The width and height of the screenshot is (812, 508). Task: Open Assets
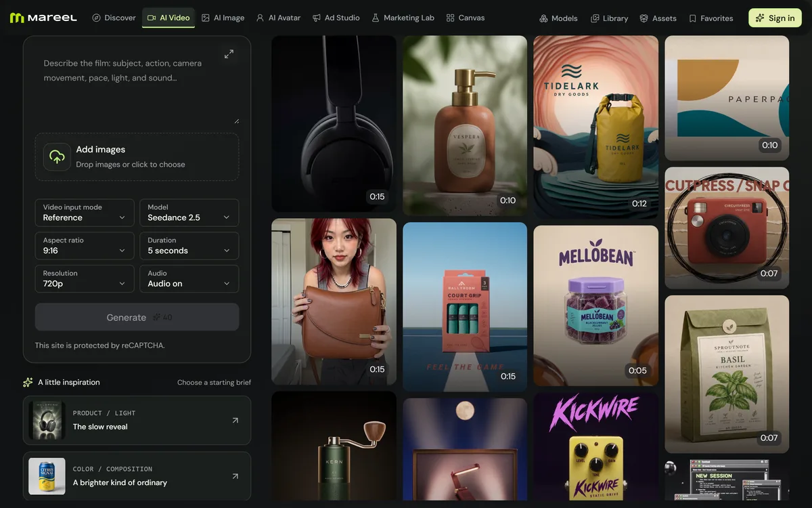pos(658,18)
